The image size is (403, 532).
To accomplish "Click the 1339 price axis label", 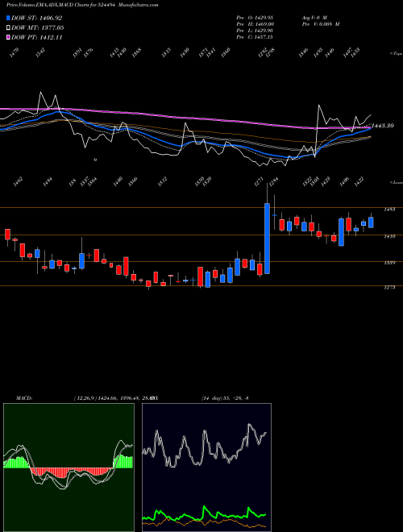I will click(x=389, y=263).
